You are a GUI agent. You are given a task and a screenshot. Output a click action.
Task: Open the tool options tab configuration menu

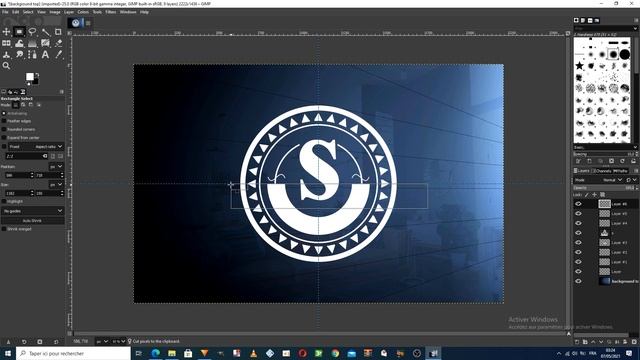coord(62,92)
